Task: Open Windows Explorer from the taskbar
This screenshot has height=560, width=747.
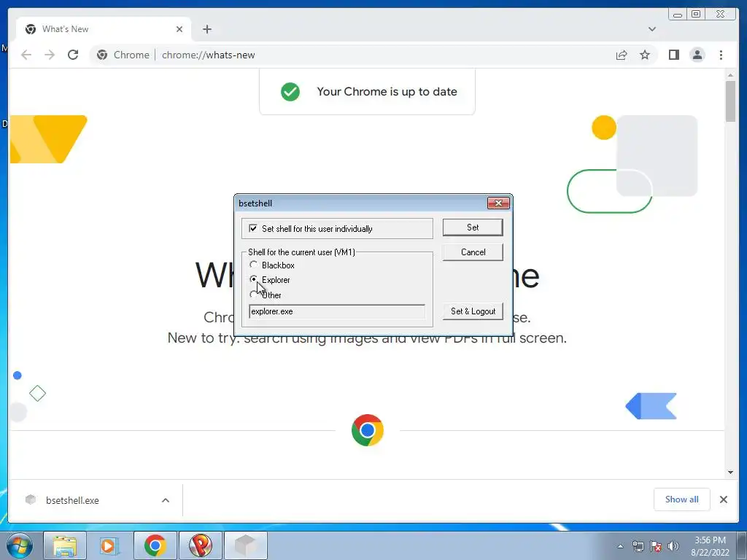Action: 65,545
